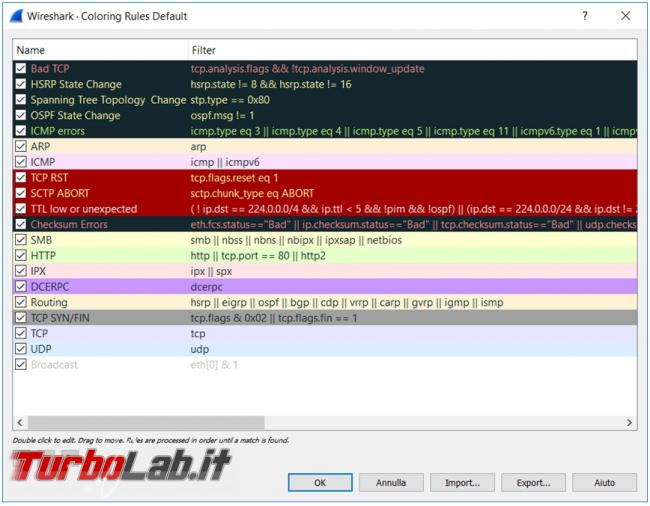Toggle the Checksum Errors checkbox
This screenshot has width=650, height=506.
point(21,224)
